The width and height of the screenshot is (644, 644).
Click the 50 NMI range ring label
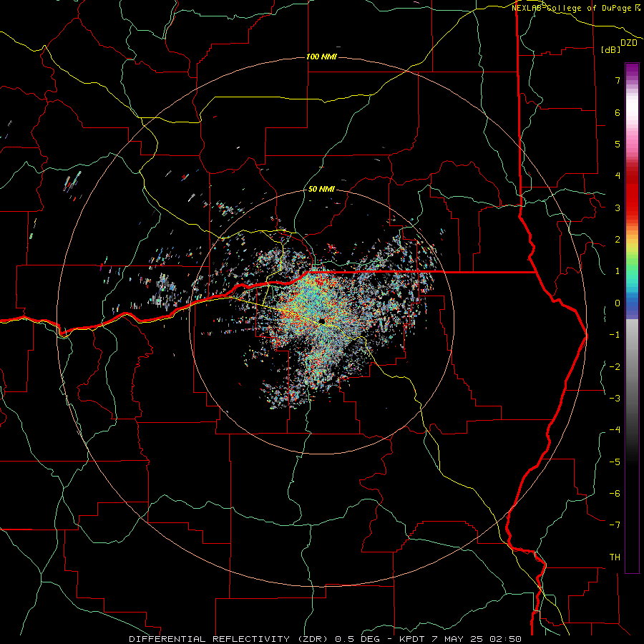point(321,189)
